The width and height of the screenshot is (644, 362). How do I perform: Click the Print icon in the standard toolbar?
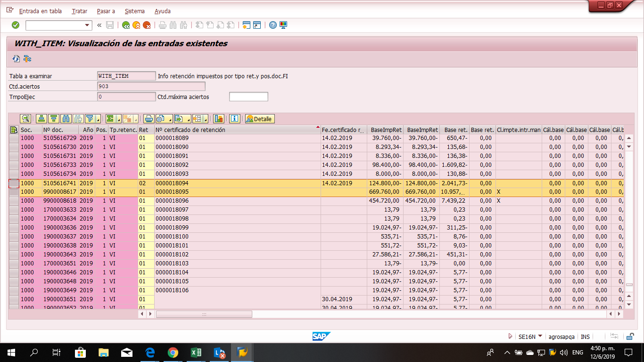(x=163, y=25)
